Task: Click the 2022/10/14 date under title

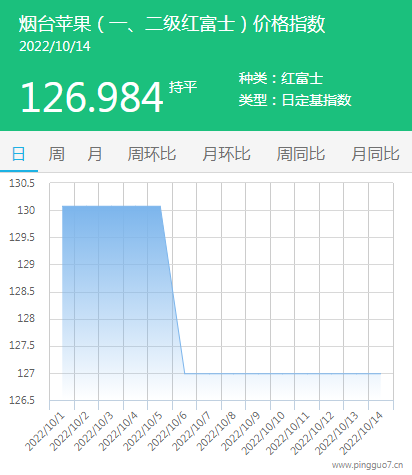Action: click(55, 47)
